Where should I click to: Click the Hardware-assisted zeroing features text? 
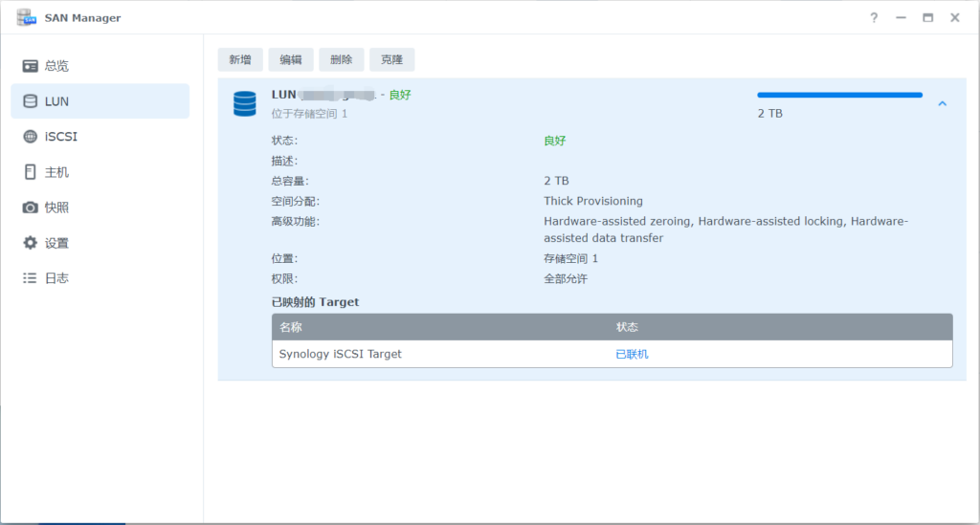pyautogui.click(x=725, y=230)
